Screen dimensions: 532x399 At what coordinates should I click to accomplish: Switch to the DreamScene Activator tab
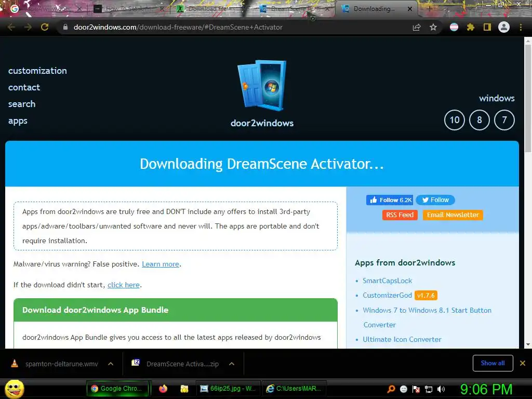coord(294,9)
